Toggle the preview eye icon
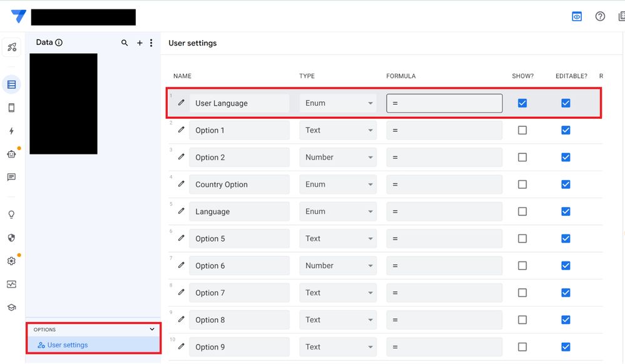This screenshot has width=625, height=364. pos(576,16)
